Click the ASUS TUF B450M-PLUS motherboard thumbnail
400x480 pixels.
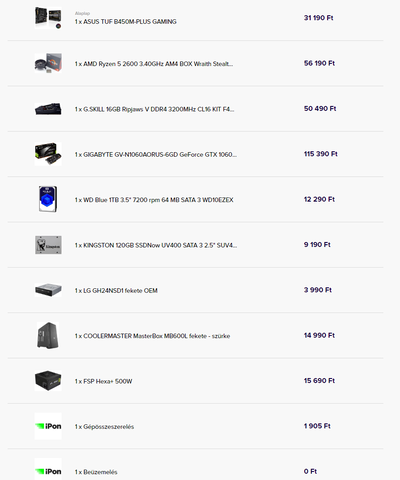click(x=48, y=18)
